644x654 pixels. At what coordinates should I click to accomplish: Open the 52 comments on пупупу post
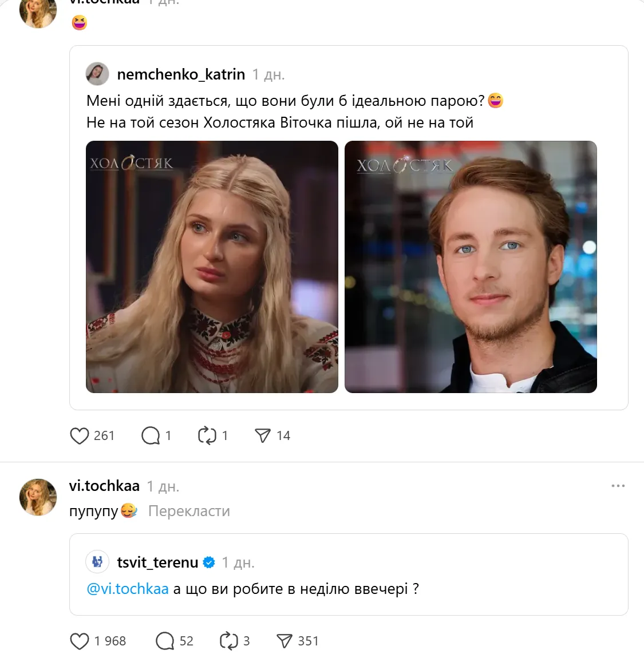coord(165,641)
